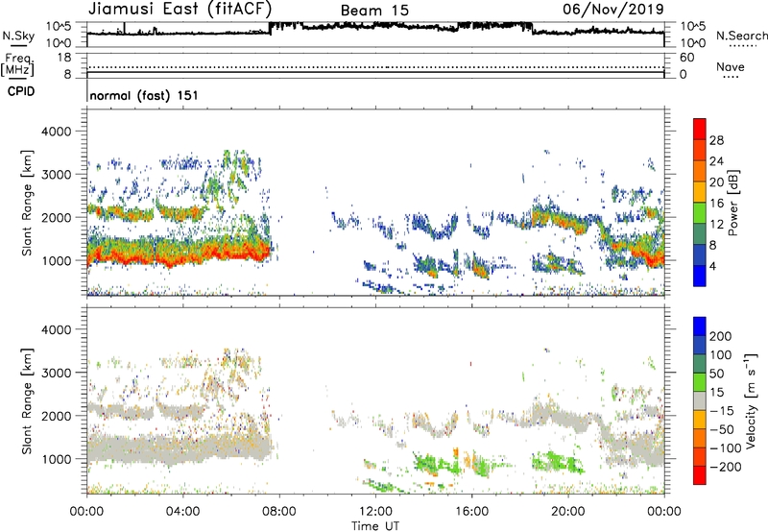
Task: Click the 'N.Search' legend label
Action: [x=742, y=36]
